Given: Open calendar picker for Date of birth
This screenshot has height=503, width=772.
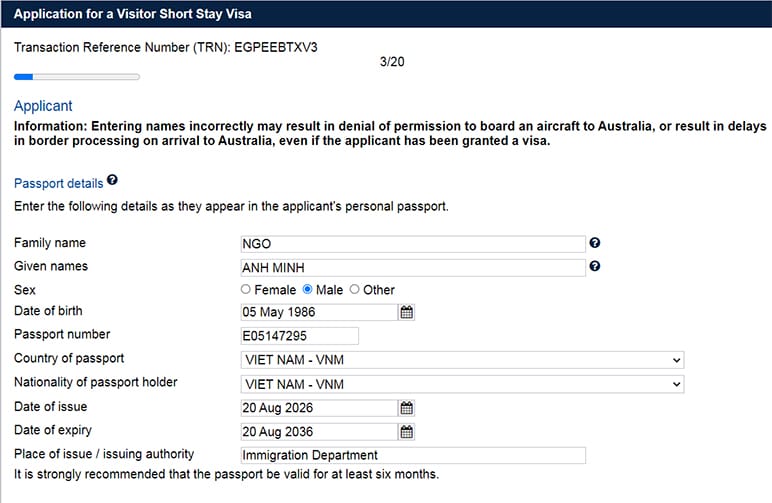Looking at the screenshot, I should tap(407, 312).
